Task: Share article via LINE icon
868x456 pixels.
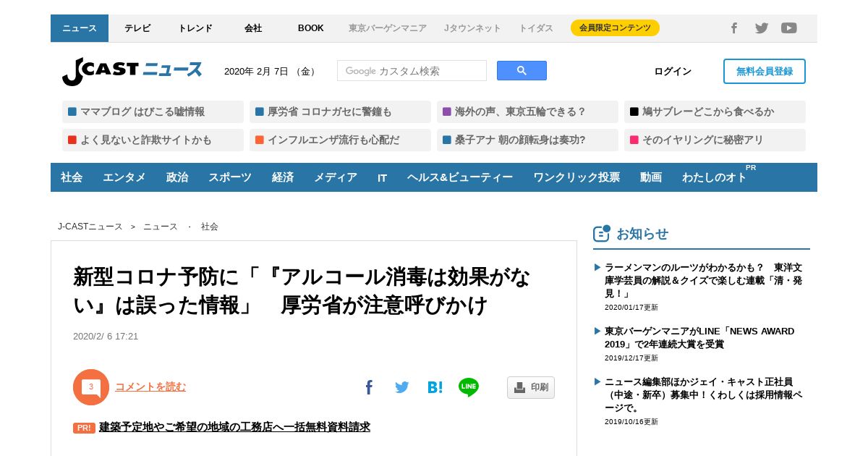Action: (x=469, y=387)
